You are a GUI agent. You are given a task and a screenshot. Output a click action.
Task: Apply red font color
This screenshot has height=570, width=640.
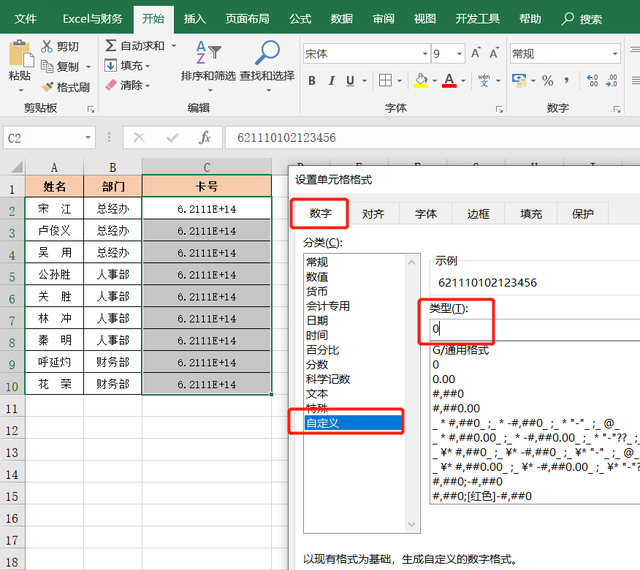[x=449, y=81]
